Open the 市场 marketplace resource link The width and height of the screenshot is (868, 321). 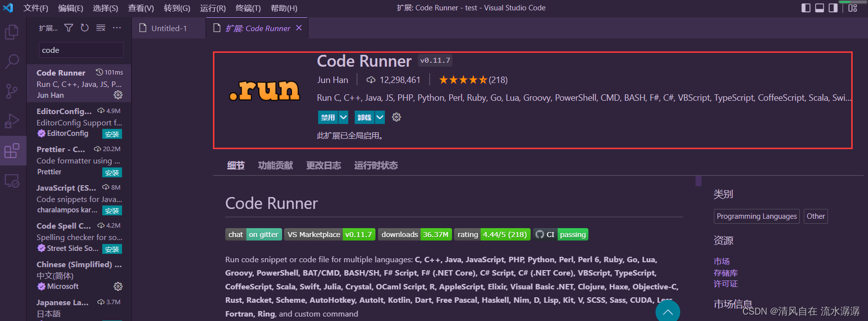721,261
